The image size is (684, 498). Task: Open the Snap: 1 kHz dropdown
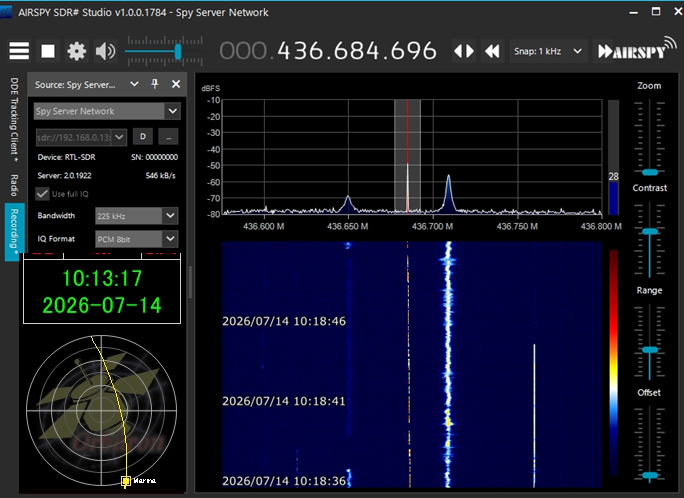coord(548,51)
